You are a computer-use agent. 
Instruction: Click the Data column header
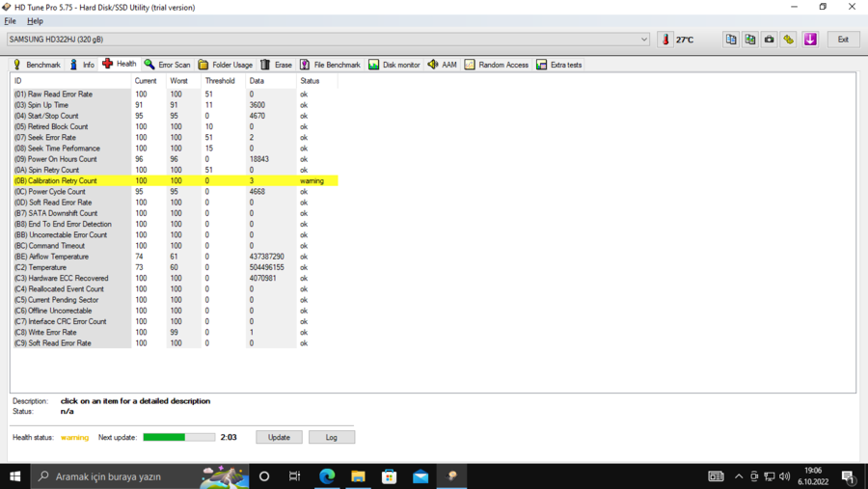click(x=271, y=81)
